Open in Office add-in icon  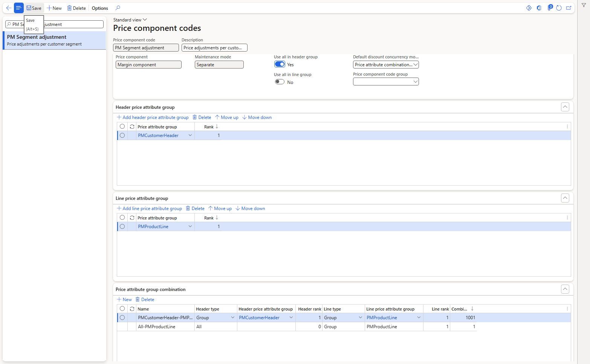(x=539, y=8)
